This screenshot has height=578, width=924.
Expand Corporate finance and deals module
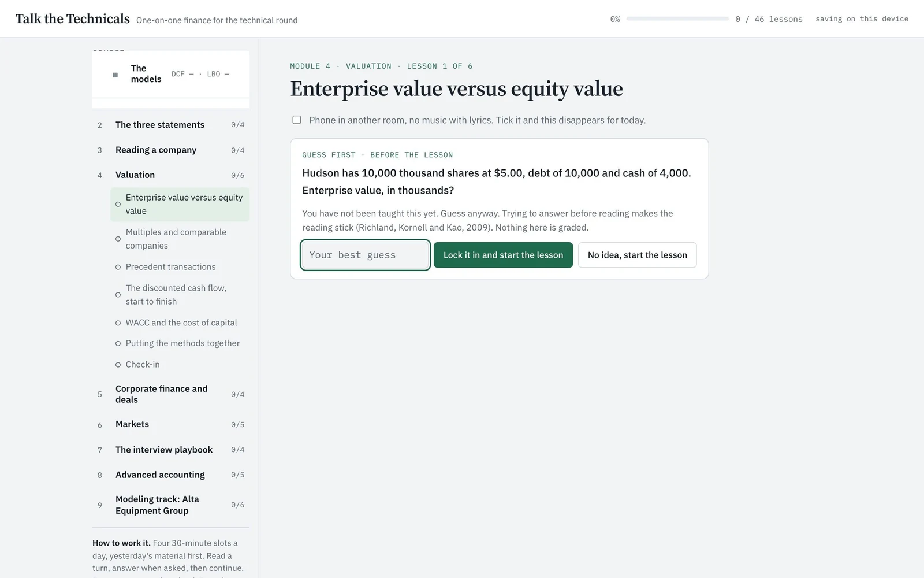[171, 394]
